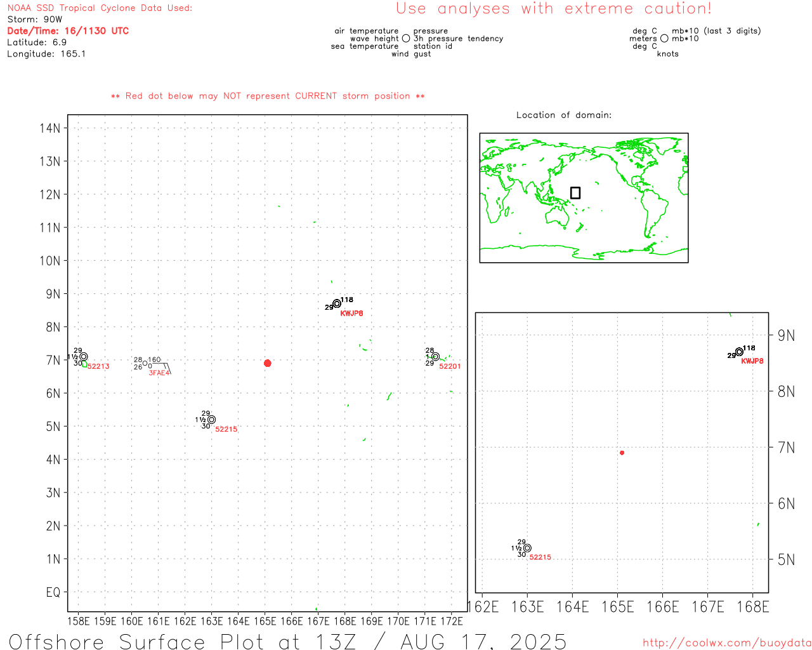Click the red dot disclaimer text above main map

tap(268, 96)
